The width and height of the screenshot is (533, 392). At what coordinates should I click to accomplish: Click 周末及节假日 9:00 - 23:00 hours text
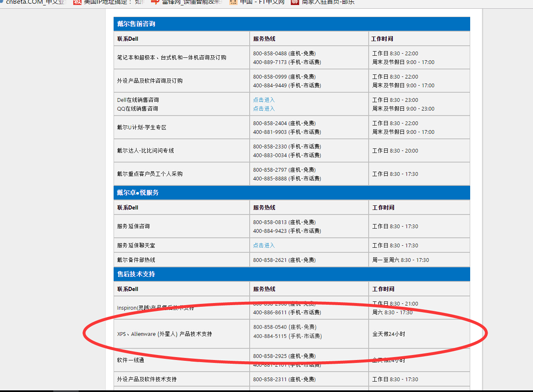click(x=403, y=108)
